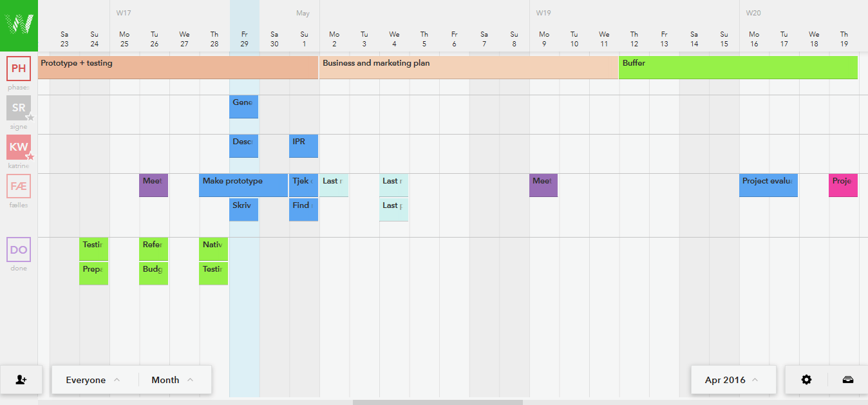Open the Project evaluation task
This screenshot has height=405, width=868.
(x=768, y=185)
